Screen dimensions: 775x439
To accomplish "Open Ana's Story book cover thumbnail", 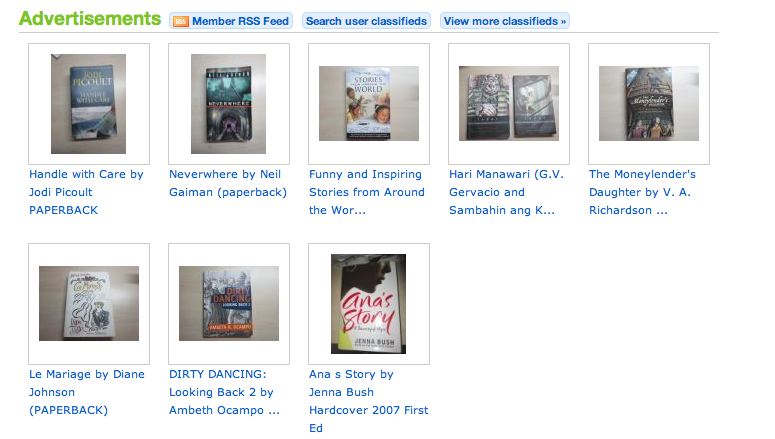I will [369, 304].
